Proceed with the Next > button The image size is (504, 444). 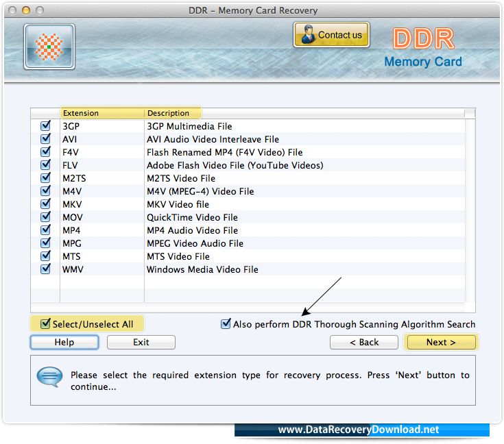click(x=441, y=342)
